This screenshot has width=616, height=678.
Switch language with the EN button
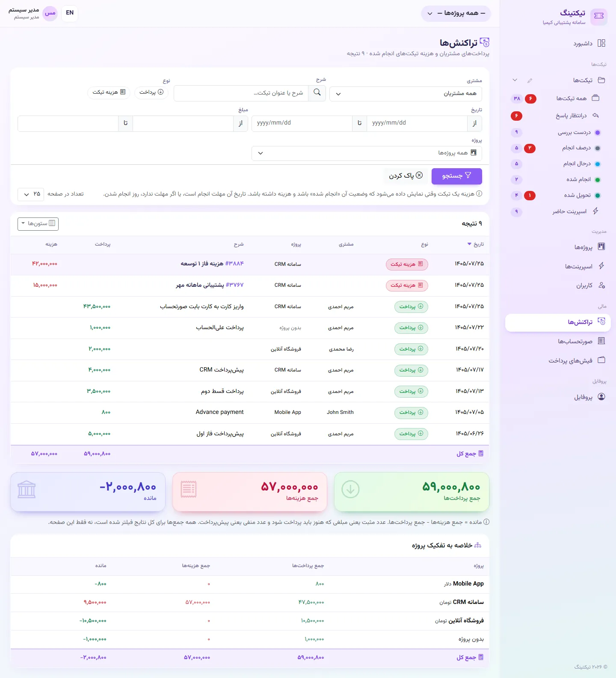click(70, 13)
